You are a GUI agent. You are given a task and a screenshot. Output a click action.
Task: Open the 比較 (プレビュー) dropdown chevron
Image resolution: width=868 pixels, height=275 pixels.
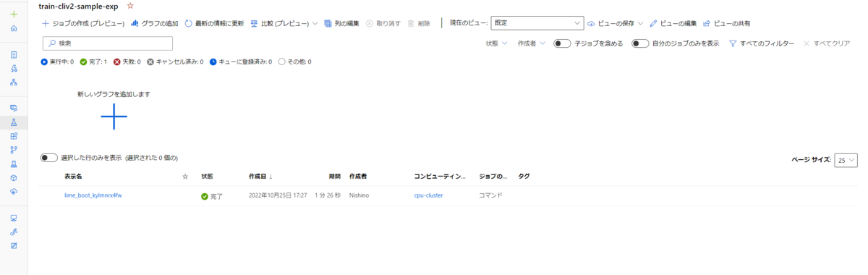tap(315, 23)
